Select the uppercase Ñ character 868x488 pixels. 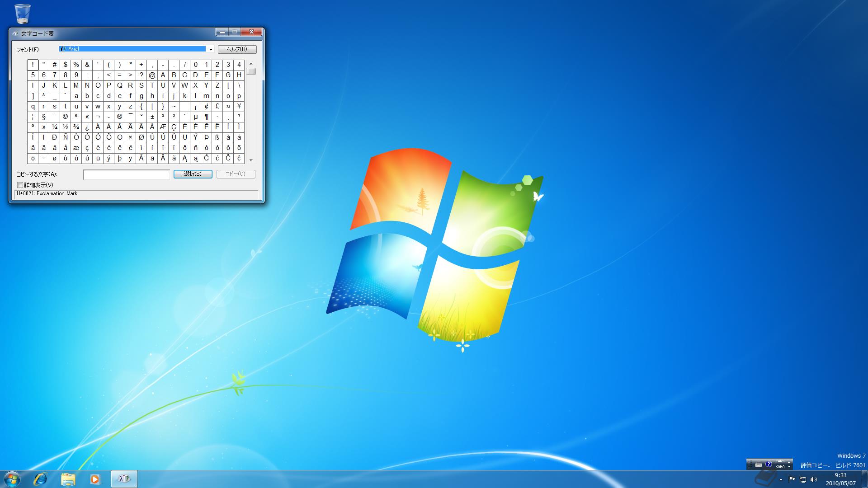pos(66,137)
